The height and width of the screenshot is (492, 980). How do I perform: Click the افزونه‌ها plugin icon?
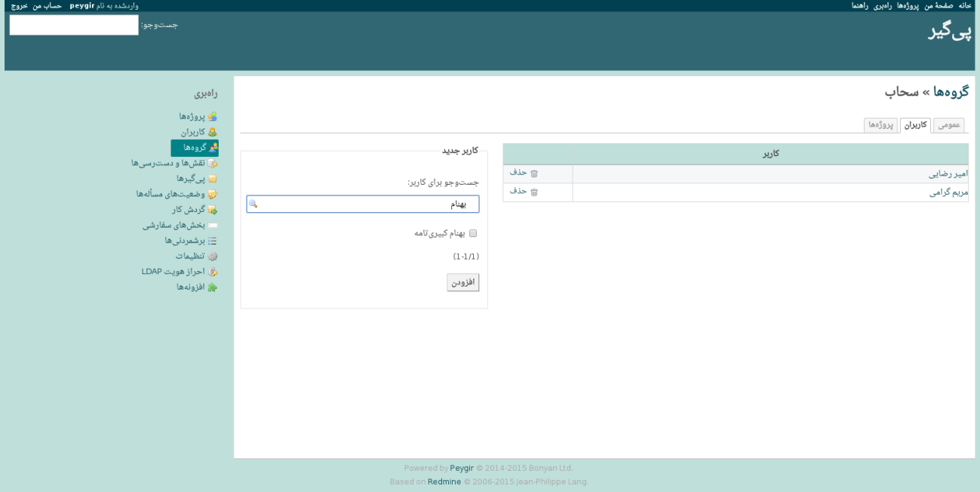coord(212,288)
